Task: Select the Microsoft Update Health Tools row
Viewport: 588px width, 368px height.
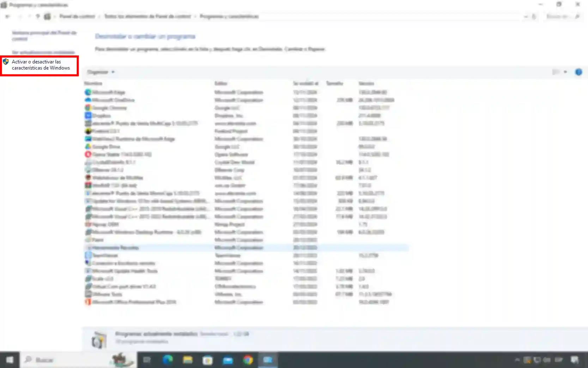Action: [x=247, y=271]
